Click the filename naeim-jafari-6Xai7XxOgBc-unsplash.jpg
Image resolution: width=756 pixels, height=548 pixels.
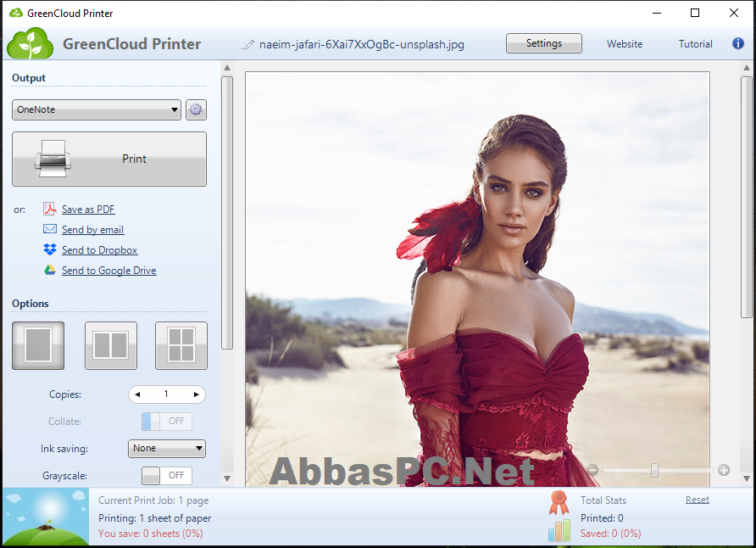pos(362,44)
